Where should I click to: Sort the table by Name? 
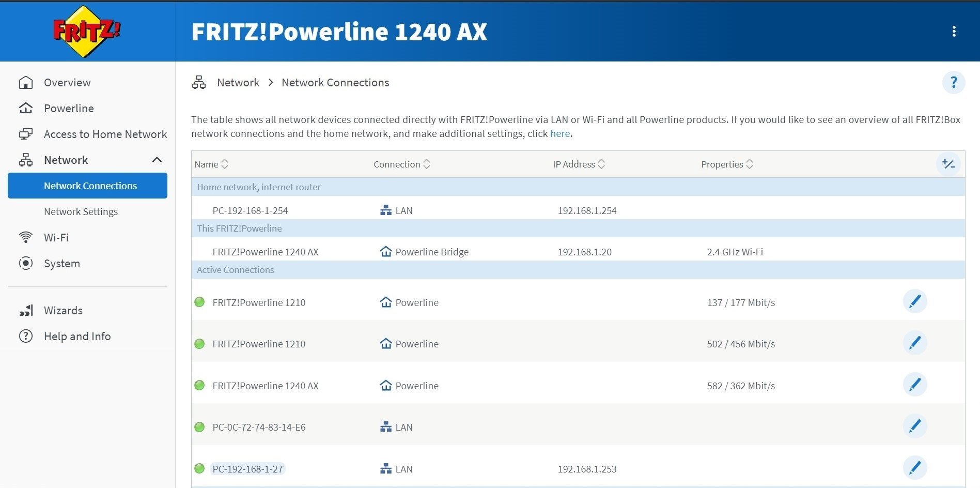(x=211, y=164)
